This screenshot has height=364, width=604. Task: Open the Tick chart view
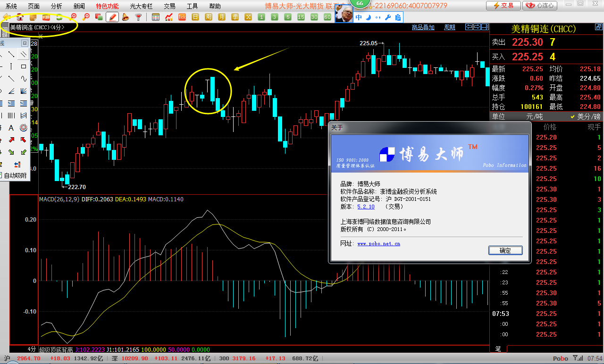click(x=182, y=17)
